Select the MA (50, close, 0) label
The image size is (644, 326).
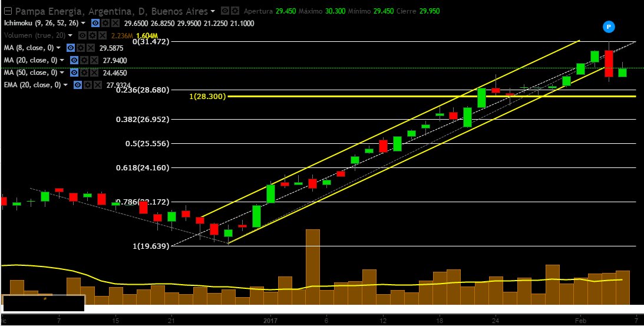(x=31, y=73)
